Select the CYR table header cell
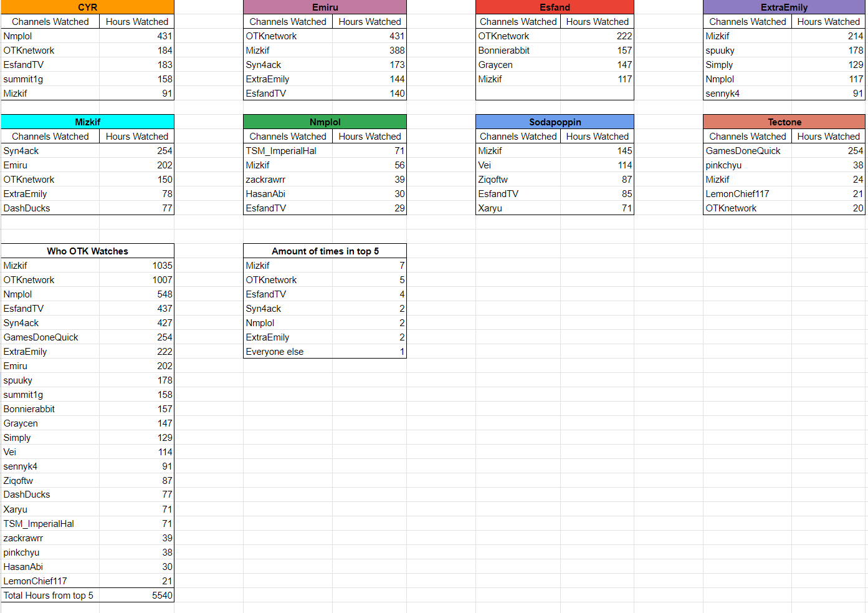 tap(87, 7)
